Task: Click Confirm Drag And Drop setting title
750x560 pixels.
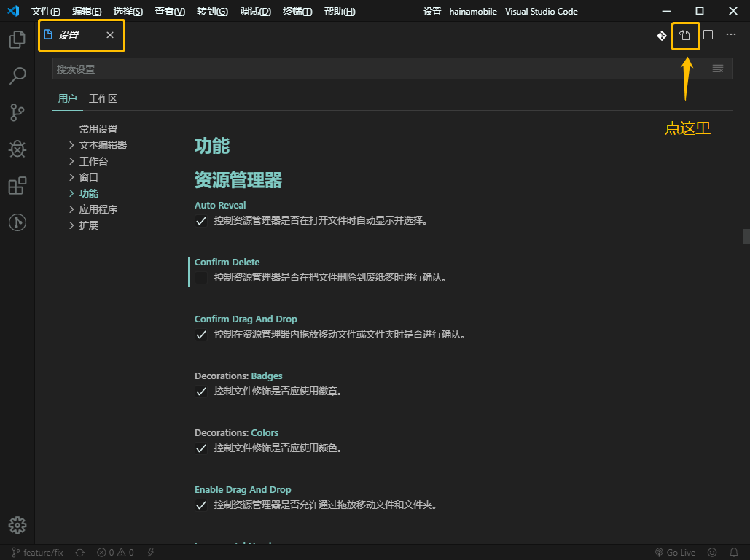Action: 246,319
